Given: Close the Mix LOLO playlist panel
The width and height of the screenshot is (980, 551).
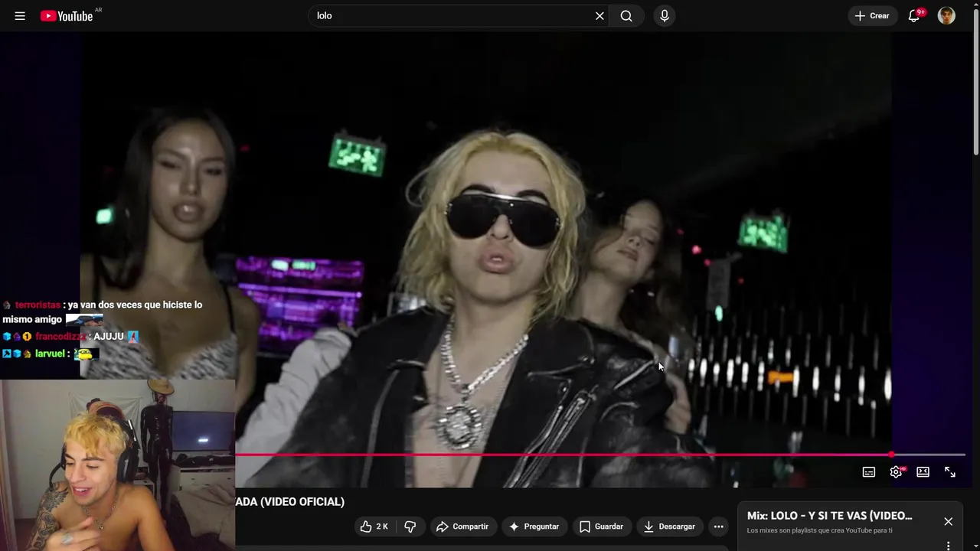Looking at the screenshot, I should [948, 522].
